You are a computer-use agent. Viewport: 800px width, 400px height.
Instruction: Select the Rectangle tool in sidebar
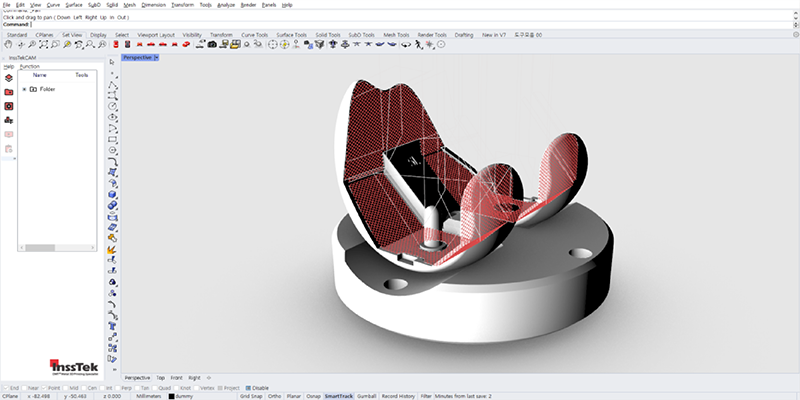pos(113,139)
